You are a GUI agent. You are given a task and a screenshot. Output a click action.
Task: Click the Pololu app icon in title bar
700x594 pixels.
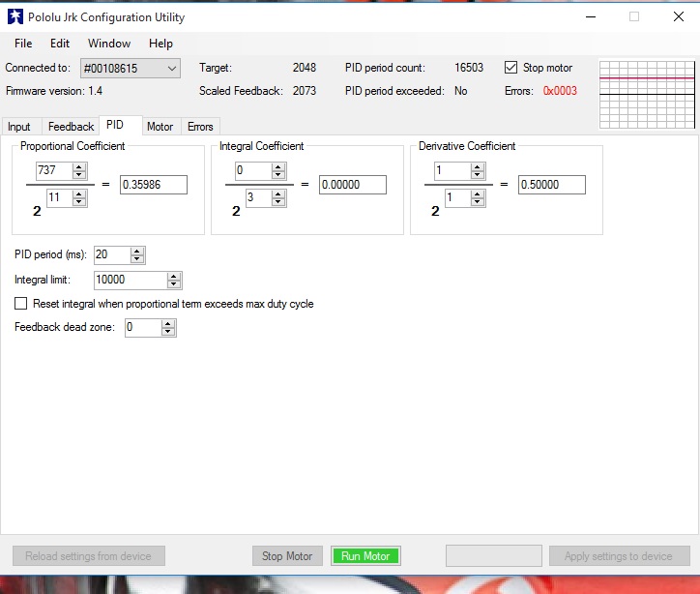[x=15, y=17]
